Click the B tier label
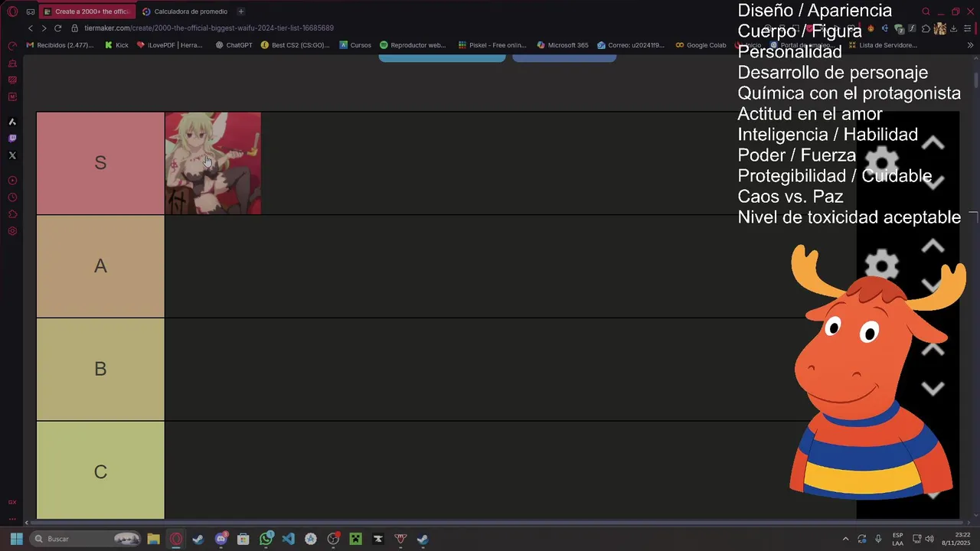Image resolution: width=980 pixels, height=551 pixels. coord(100,369)
